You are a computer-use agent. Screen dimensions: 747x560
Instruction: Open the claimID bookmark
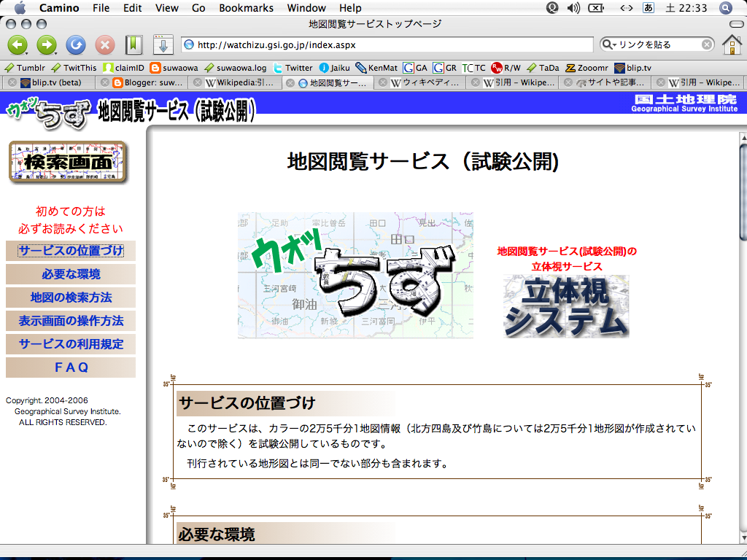[124, 68]
